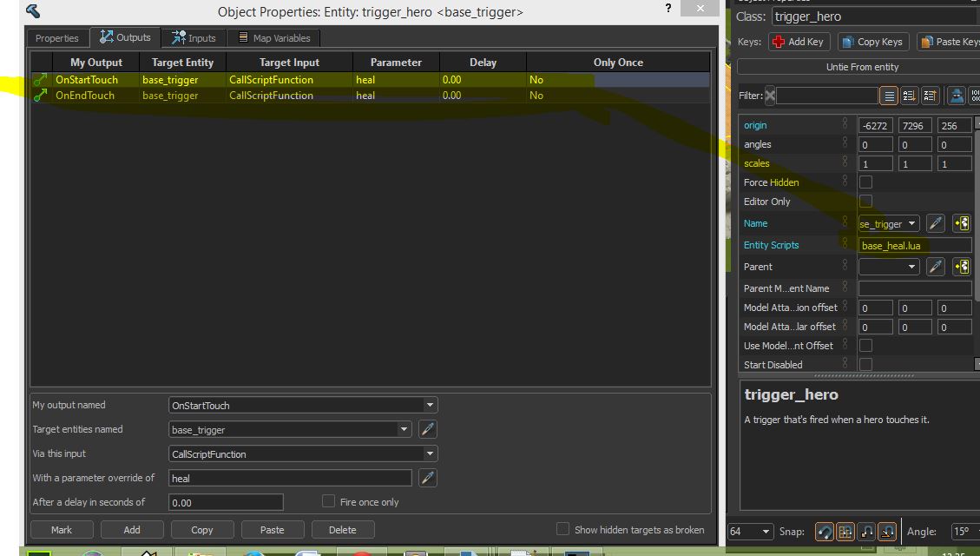This screenshot has width=980, height=556.
Task: Click the Delete button
Action: 342,529
